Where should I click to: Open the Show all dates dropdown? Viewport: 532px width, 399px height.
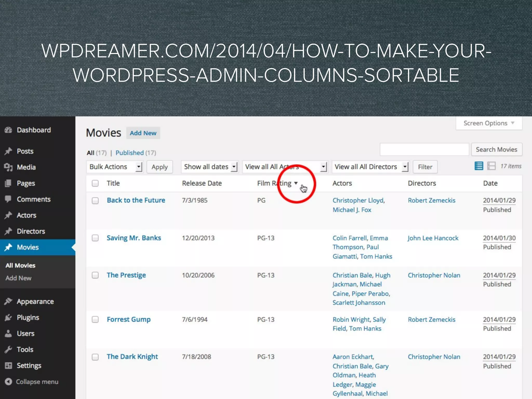point(210,167)
